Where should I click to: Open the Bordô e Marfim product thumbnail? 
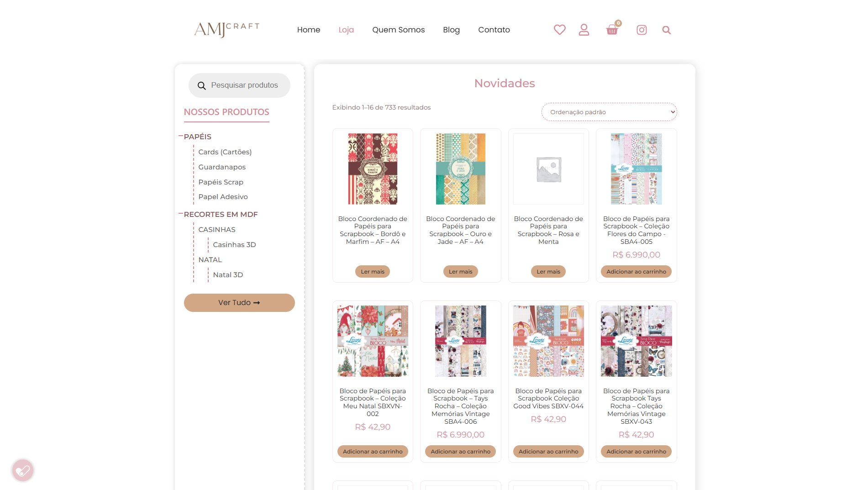pos(373,169)
